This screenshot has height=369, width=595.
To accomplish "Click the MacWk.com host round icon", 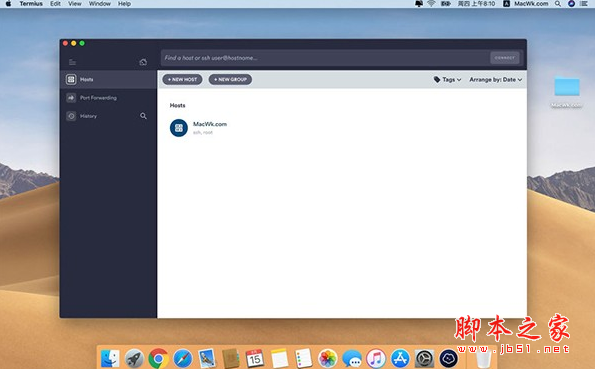I will click(x=179, y=128).
